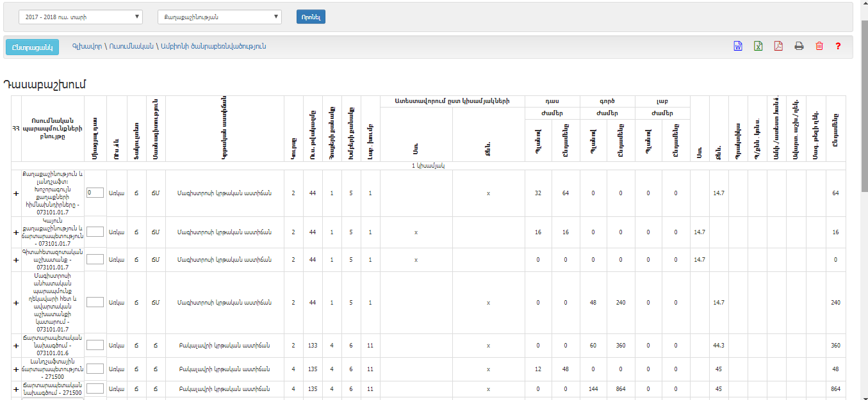The width and height of the screenshot is (868, 400).
Task: Go to Գլխավոր breadcrumb link
Action: point(87,46)
